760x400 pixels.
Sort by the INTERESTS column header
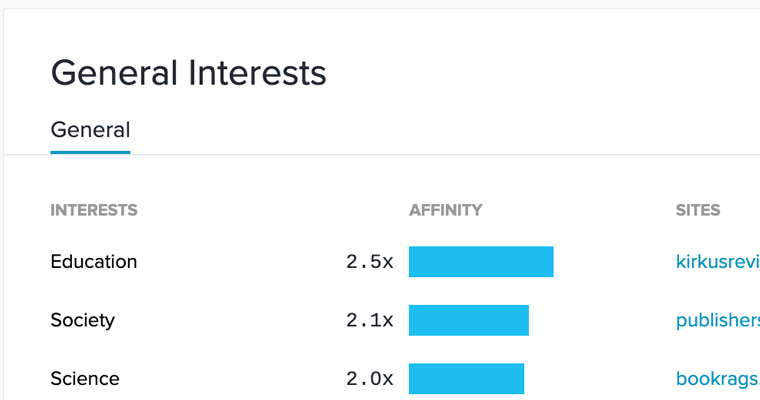tap(94, 210)
